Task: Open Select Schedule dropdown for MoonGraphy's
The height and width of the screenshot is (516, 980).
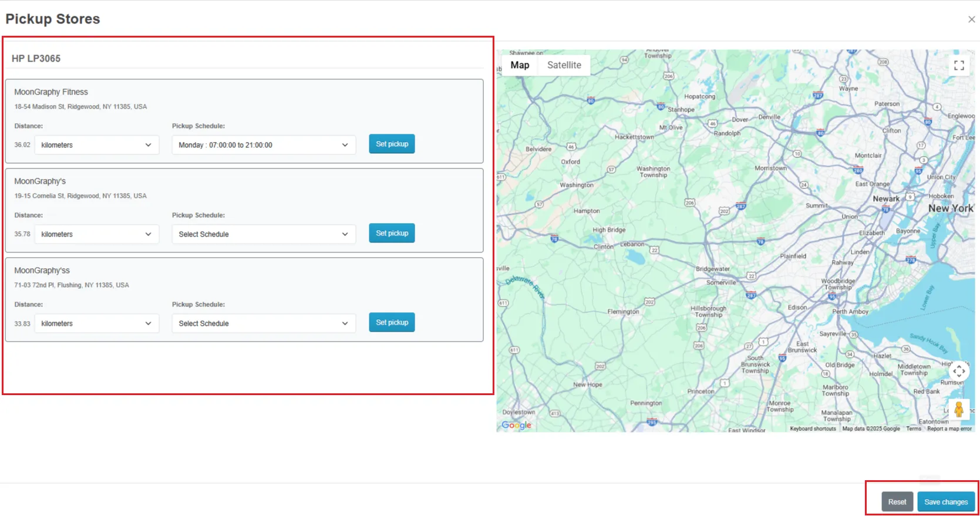Action: (263, 234)
